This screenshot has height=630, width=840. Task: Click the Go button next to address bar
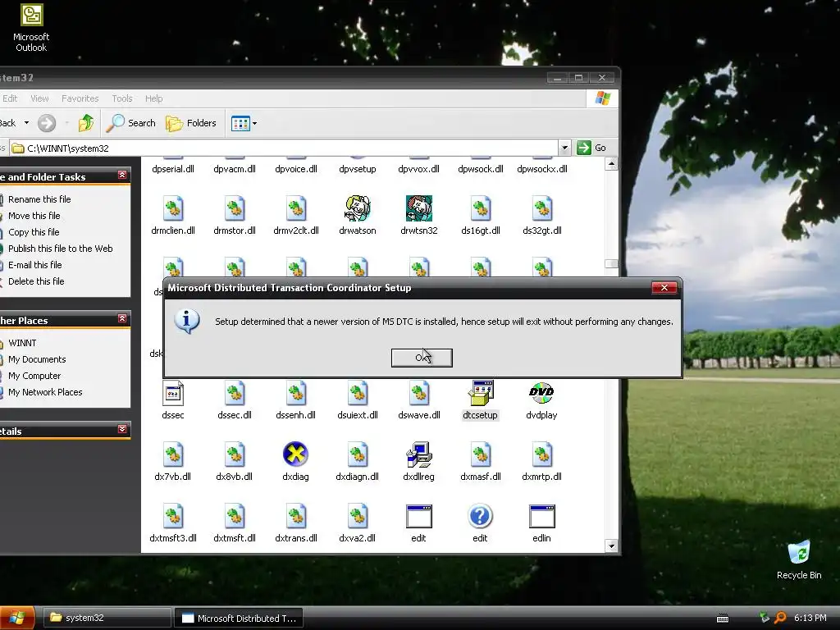pos(591,148)
